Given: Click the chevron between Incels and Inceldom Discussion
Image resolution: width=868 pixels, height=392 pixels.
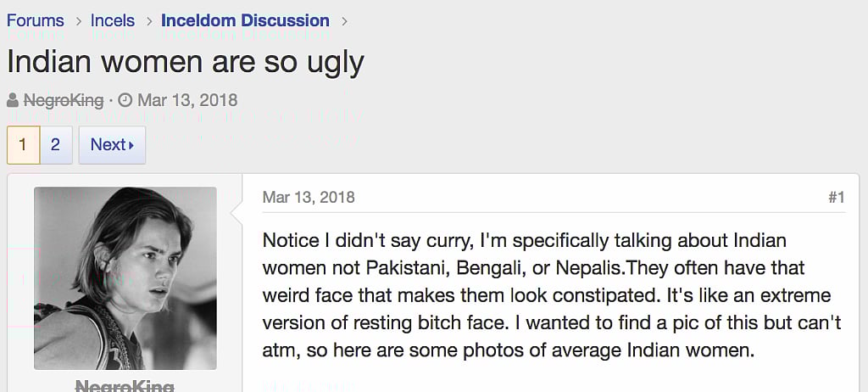Looking at the screenshot, I should click(x=148, y=20).
